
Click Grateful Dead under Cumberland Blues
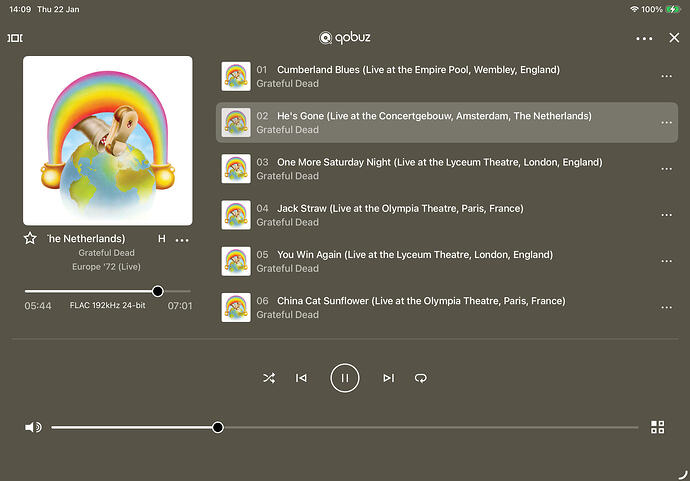(x=287, y=84)
